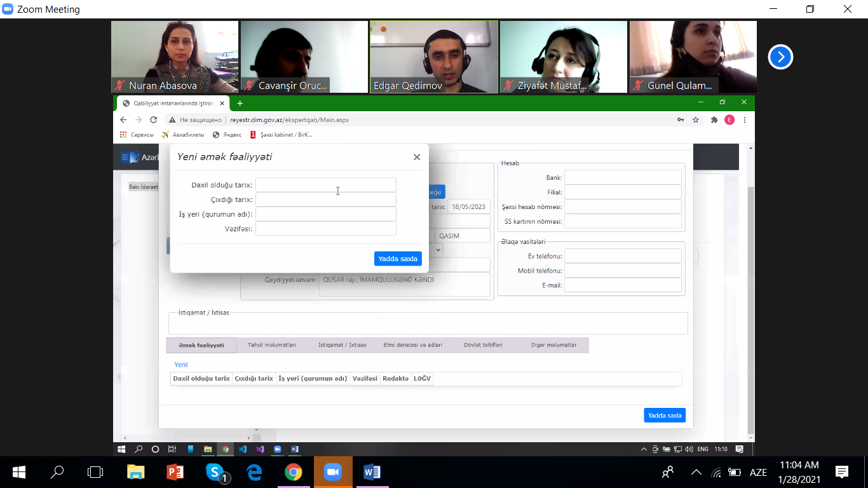This screenshot has width=868, height=488.
Task: Select Edgar Qedimov video thumbnail
Action: coord(434,57)
